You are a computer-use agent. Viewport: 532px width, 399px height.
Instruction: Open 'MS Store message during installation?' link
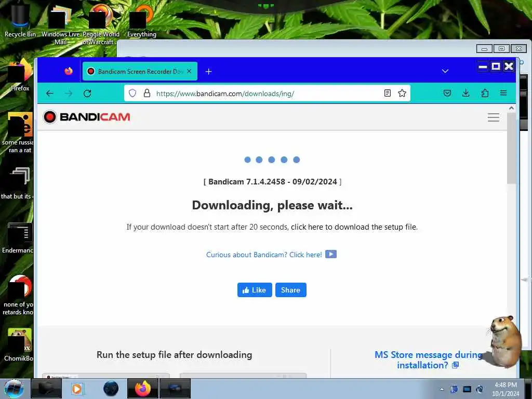(428, 360)
